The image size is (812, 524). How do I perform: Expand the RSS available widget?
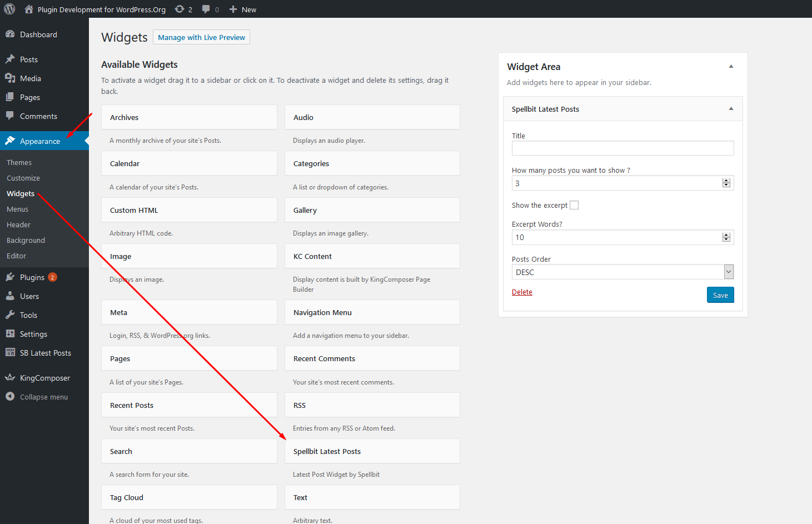click(372, 405)
